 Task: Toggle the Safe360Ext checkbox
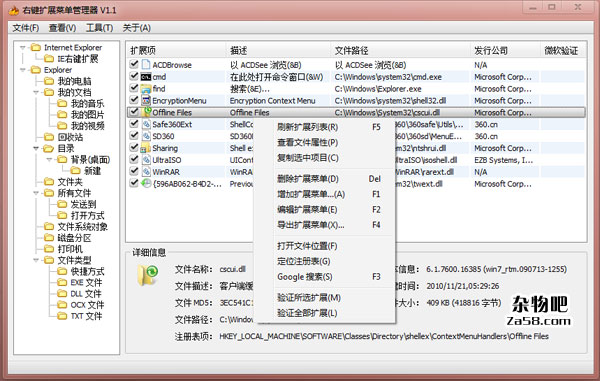pos(134,123)
